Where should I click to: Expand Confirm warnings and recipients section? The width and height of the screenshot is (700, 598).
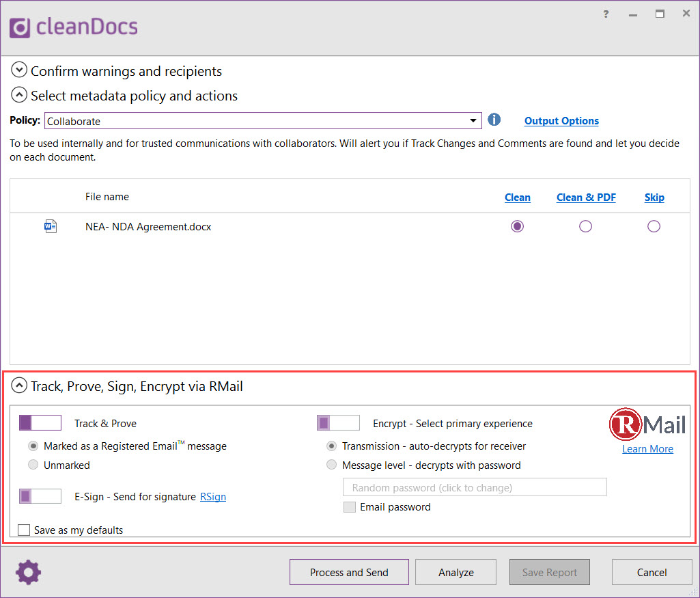click(x=19, y=70)
